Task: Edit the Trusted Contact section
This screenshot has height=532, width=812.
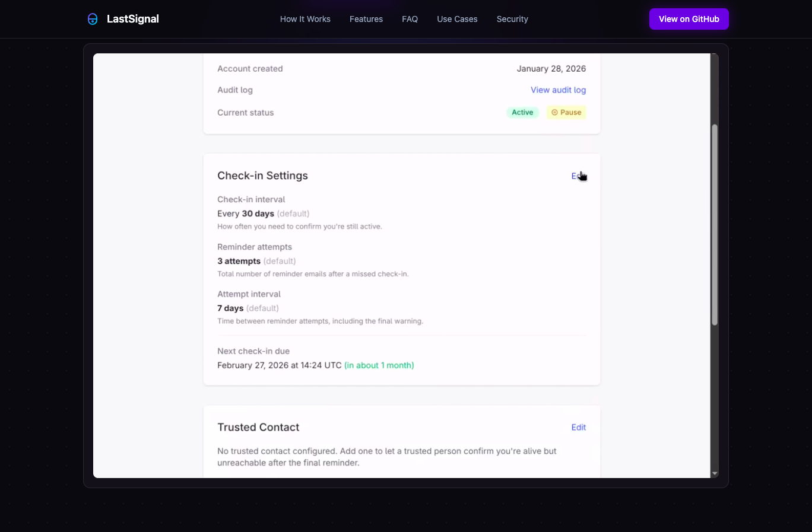Action: [579, 428]
